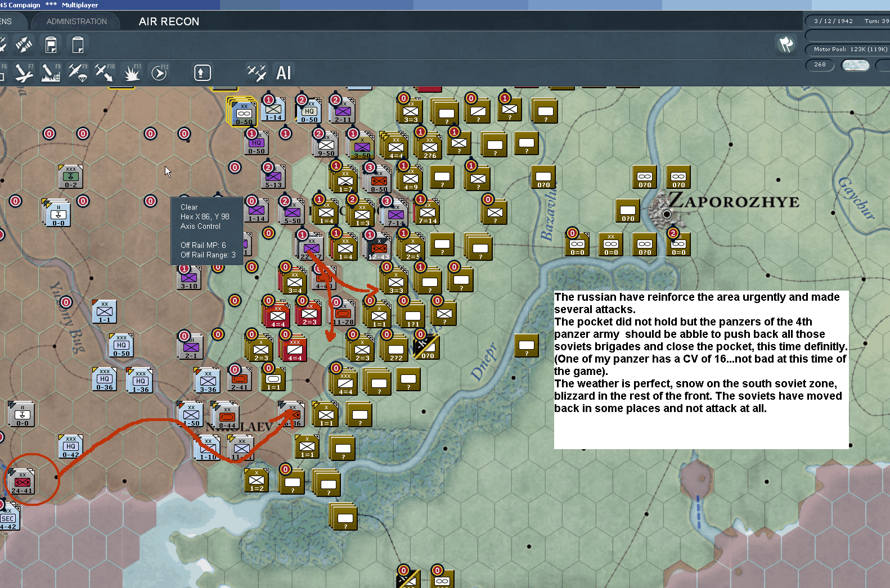Select the Soviet 4=9 unit counter
The width and height of the screenshot is (890, 588).
coord(411,178)
